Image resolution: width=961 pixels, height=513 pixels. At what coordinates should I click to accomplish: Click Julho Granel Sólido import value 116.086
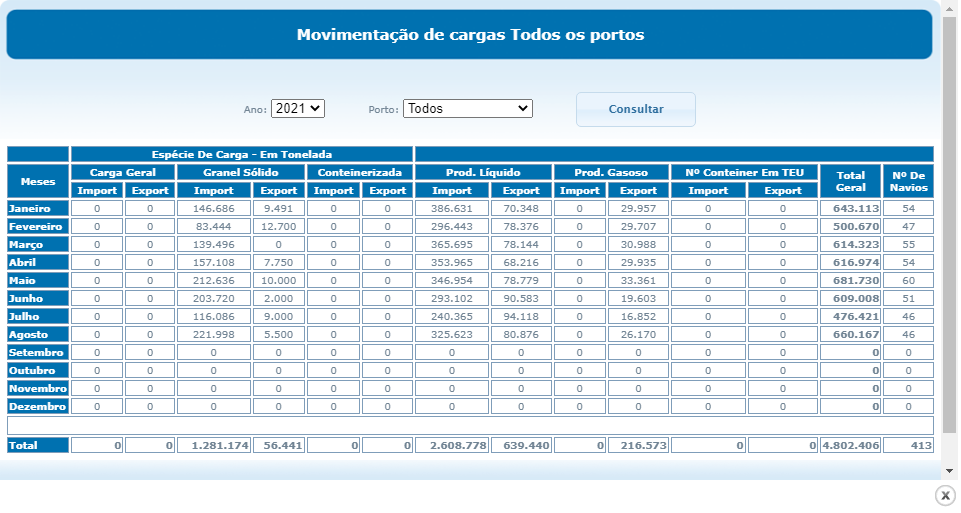pyautogui.click(x=214, y=316)
